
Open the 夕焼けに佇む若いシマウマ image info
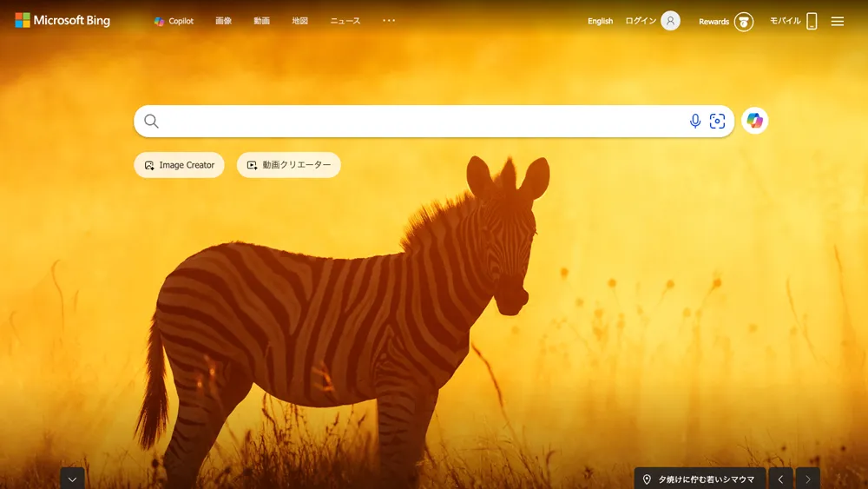point(700,479)
